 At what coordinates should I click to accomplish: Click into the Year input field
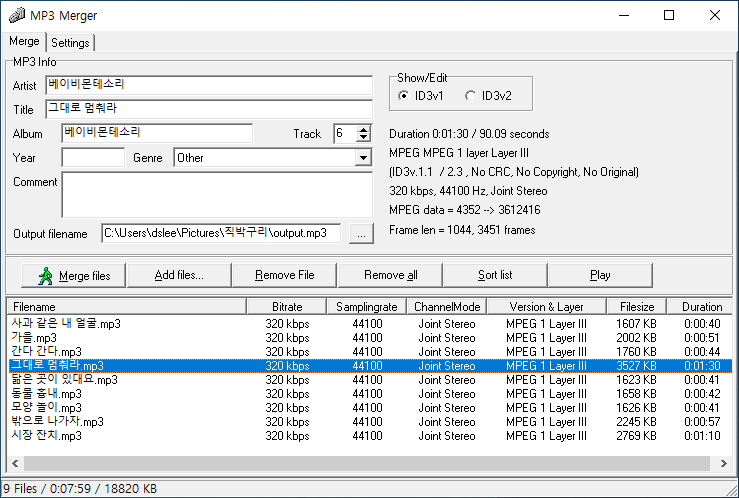tap(93, 158)
